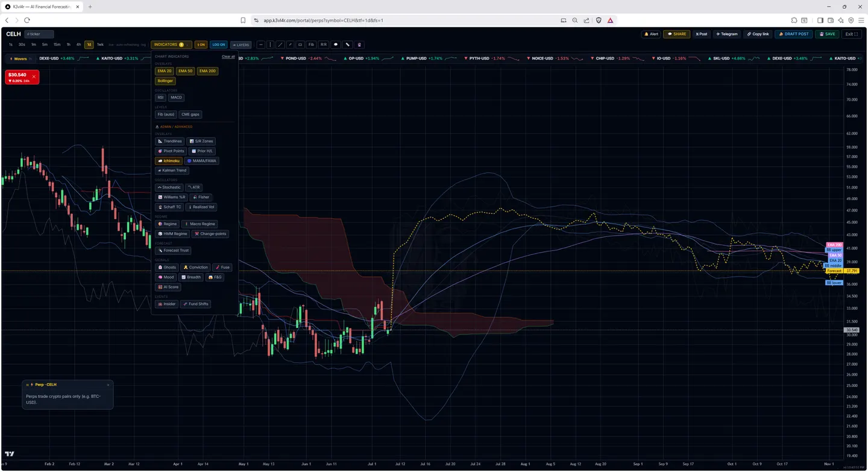The image size is (868, 472).
Task: Click the last drawing toolbar icon
Action: click(359, 45)
